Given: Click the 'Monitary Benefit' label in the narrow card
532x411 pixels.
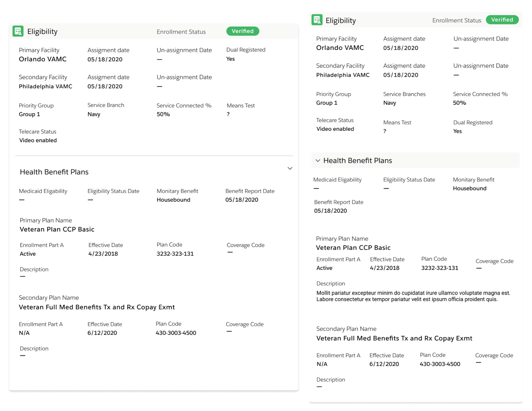Looking at the screenshot, I should click(x=473, y=180).
